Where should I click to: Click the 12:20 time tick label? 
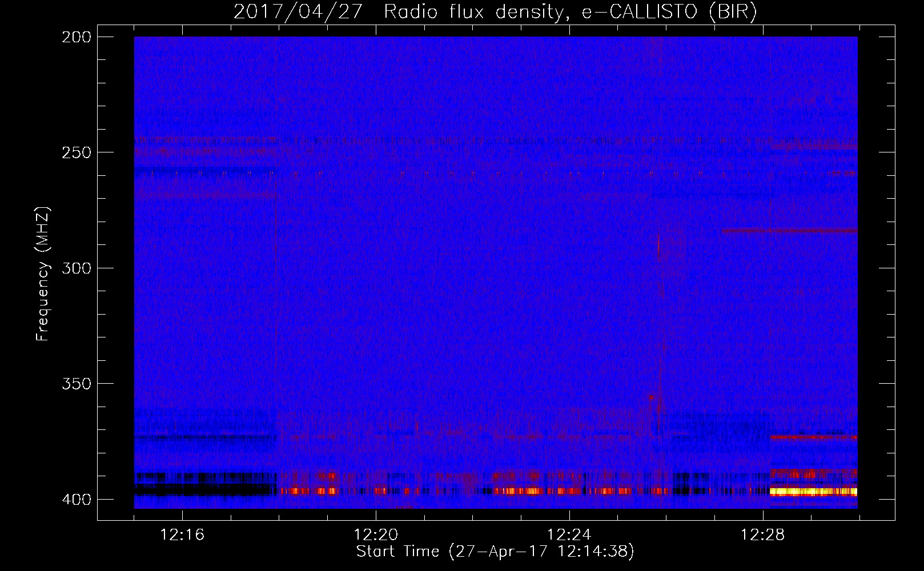pos(376,534)
